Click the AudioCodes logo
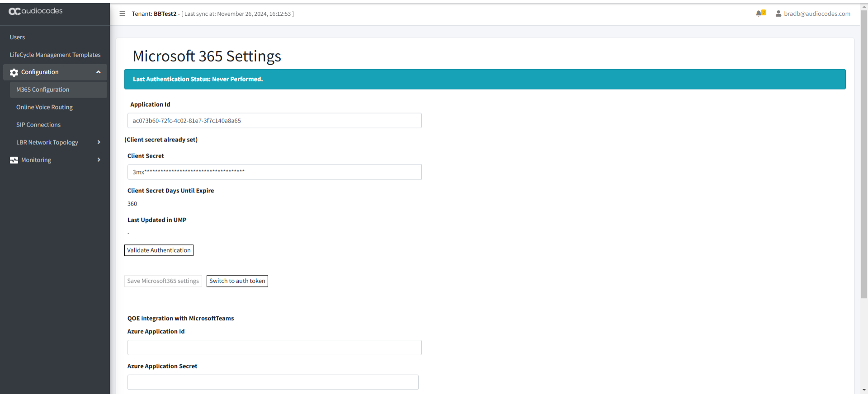 point(35,11)
